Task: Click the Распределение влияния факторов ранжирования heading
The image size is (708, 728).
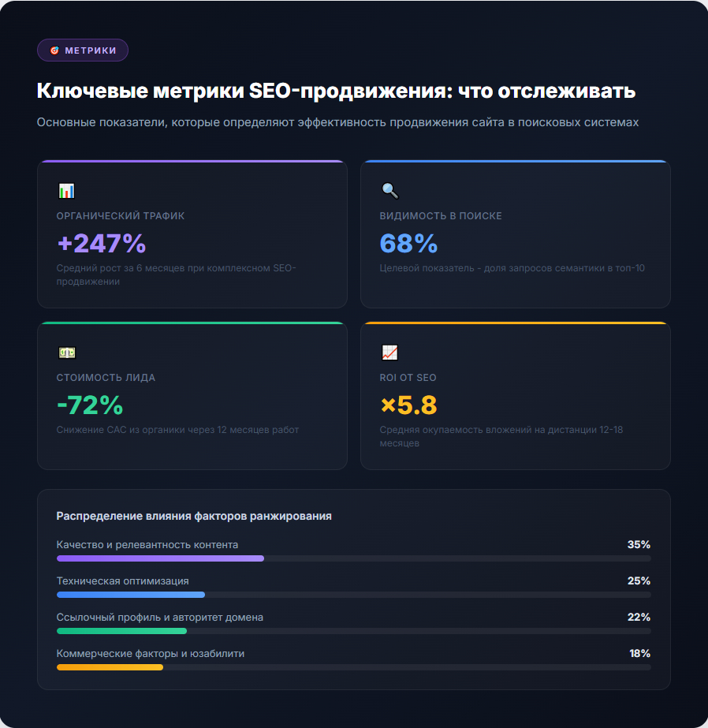Action: [194, 516]
